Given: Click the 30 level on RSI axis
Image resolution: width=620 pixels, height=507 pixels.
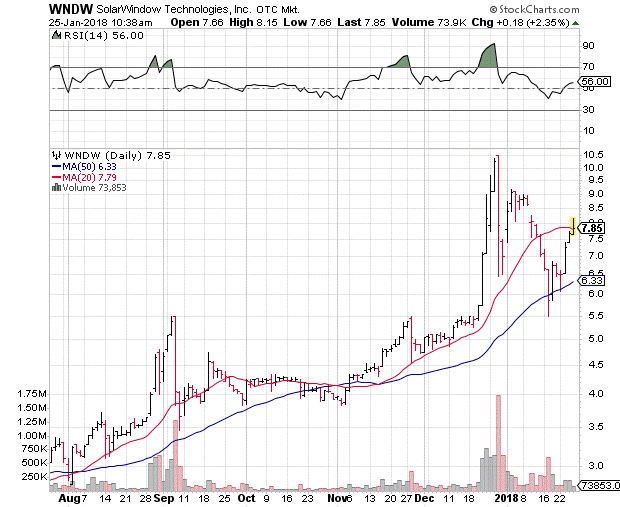Looking at the screenshot, I should click(x=588, y=110).
